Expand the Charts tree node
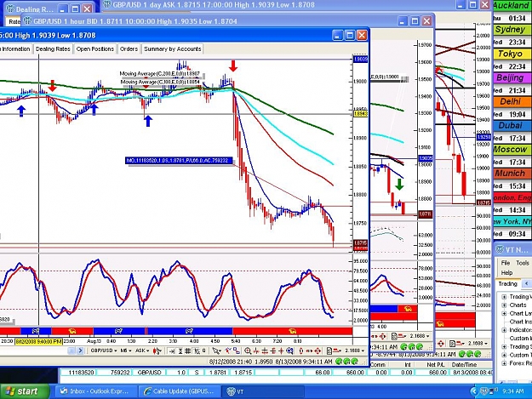The width and height of the screenshot is (532, 399). coord(504,305)
